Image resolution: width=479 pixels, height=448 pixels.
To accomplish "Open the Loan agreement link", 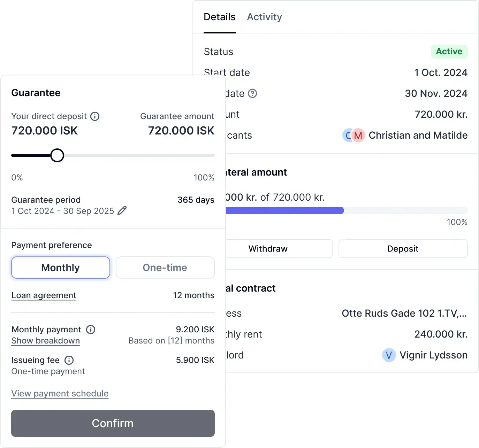I will tap(44, 295).
